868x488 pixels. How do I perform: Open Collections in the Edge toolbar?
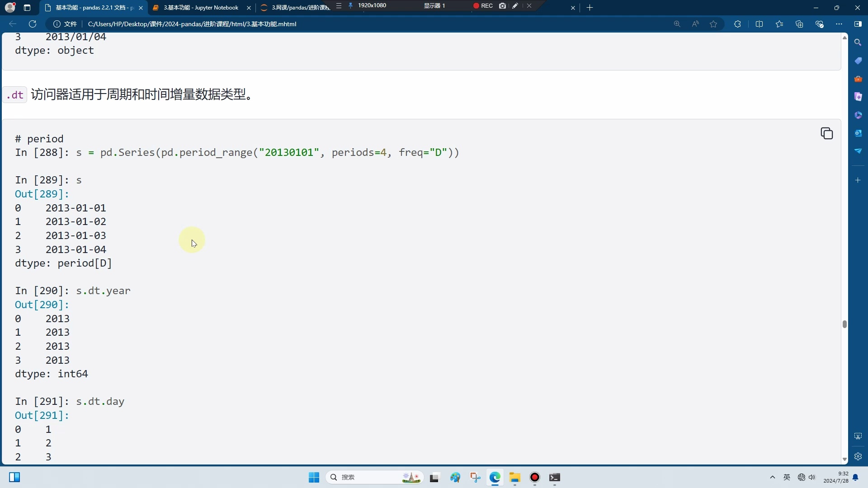(799, 24)
